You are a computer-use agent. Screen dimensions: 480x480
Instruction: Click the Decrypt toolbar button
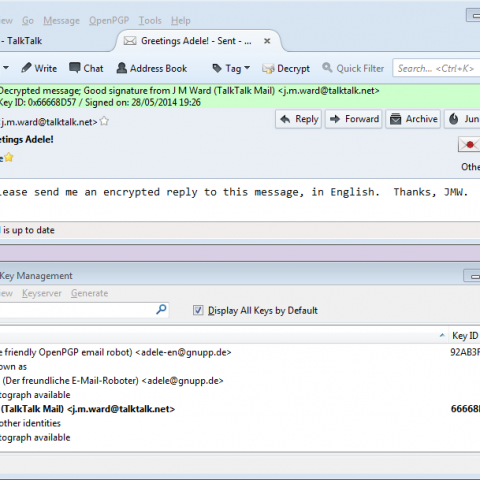pyautogui.click(x=286, y=68)
